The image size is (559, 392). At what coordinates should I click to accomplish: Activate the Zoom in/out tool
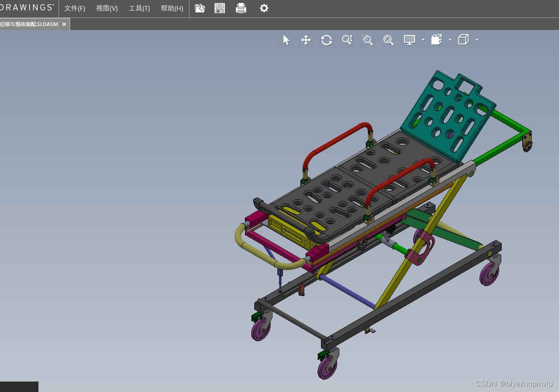coord(347,40)
